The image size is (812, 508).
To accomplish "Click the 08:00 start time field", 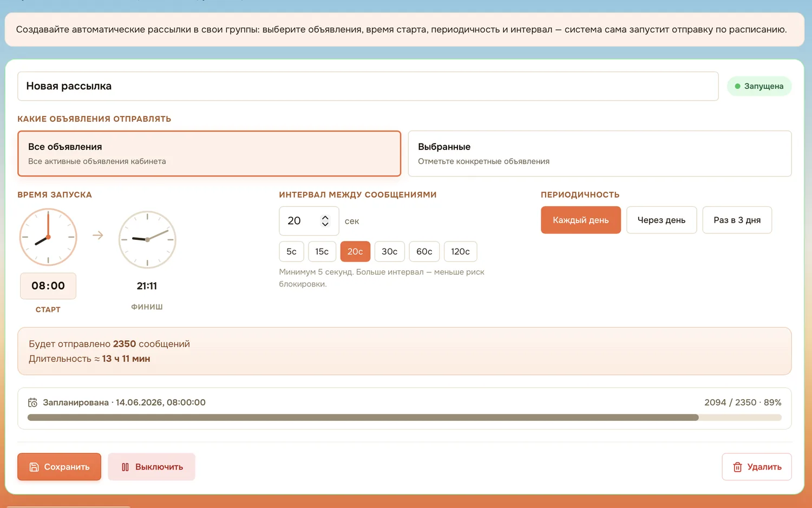I will tap(48, 286).
